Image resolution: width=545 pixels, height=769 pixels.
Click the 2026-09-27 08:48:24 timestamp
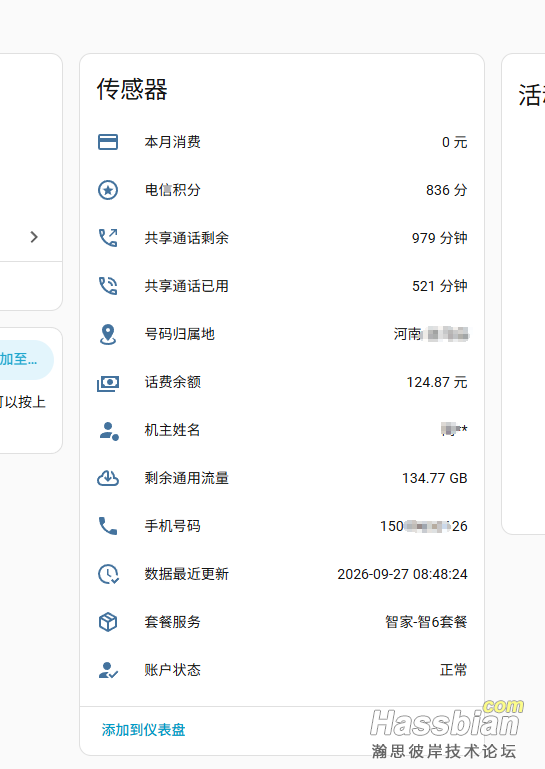pos(402,574)
